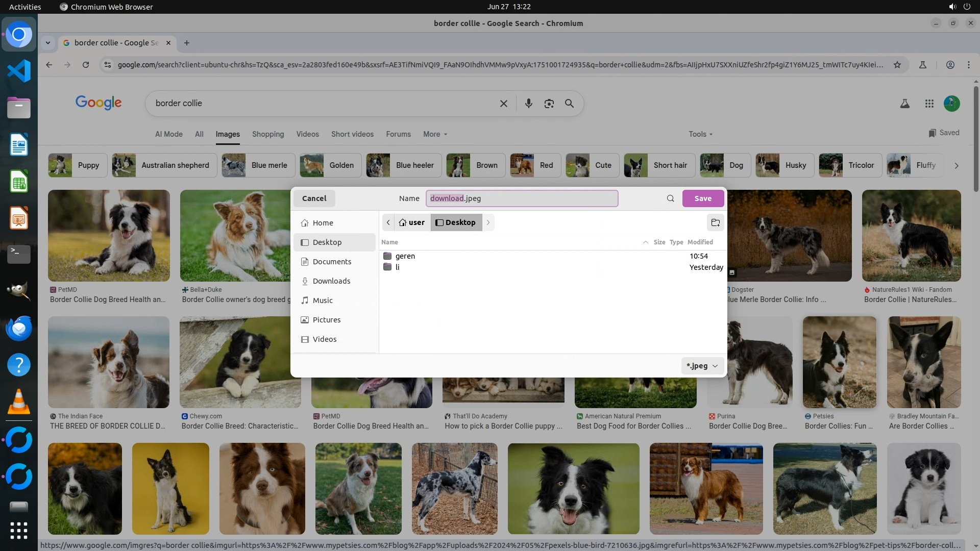Create a new folder in the dialog
Image resolution: width=980 pixels, height=551 pixels.
click(x=715, y=222)
